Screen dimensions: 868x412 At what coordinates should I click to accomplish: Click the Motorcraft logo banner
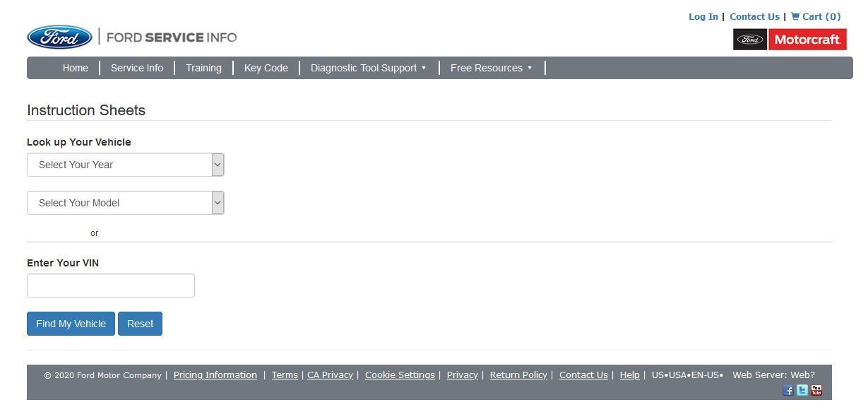[790, 40]
